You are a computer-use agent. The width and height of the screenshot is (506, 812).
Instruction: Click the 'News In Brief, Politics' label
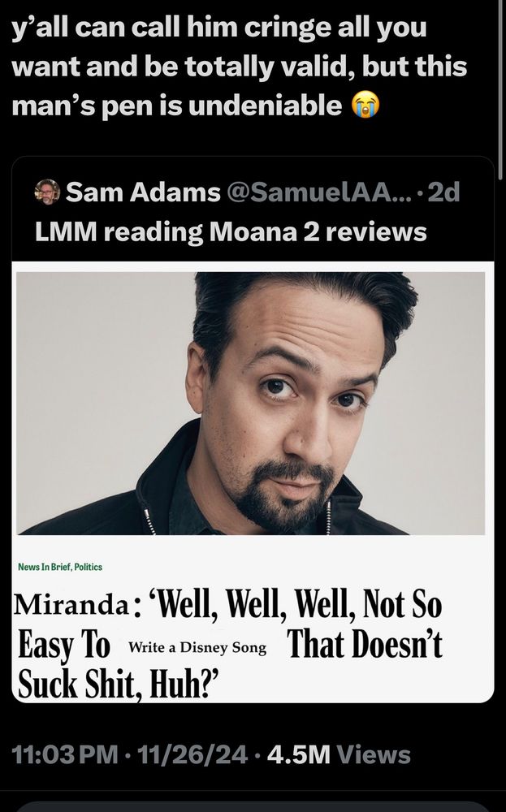(x=60, y=567)
